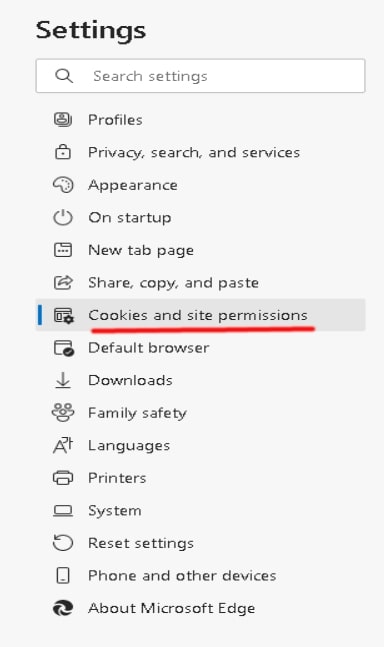
Task: Click the search magnifier icon
Action: [x=64, y=76]
